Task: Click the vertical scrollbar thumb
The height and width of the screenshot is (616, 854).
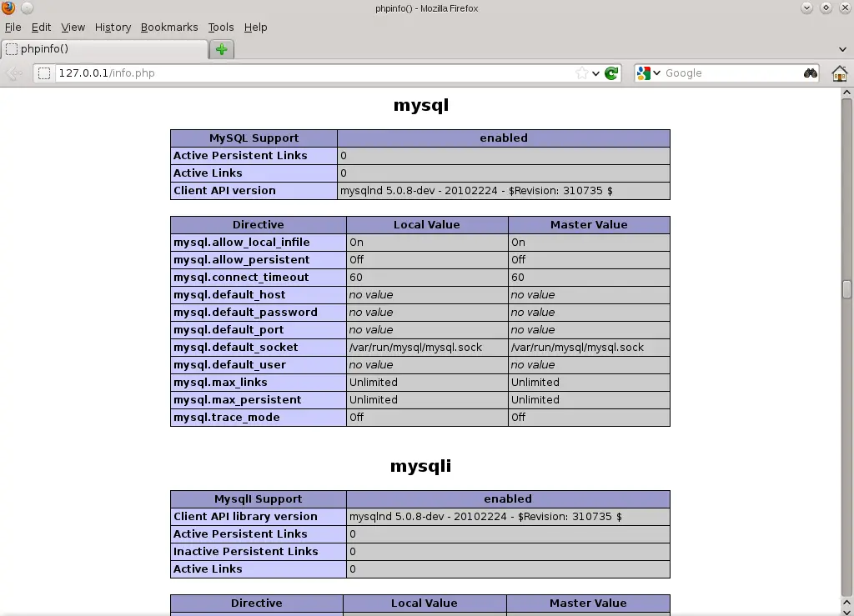Action: point(846,288)
